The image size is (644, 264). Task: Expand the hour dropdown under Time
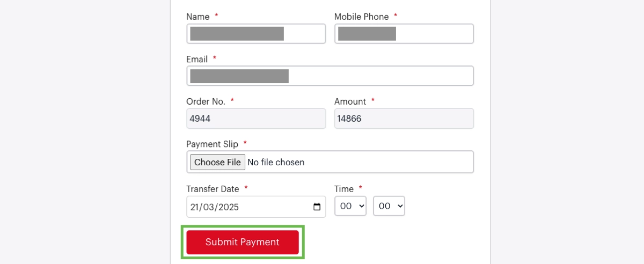tap(350, 207)
